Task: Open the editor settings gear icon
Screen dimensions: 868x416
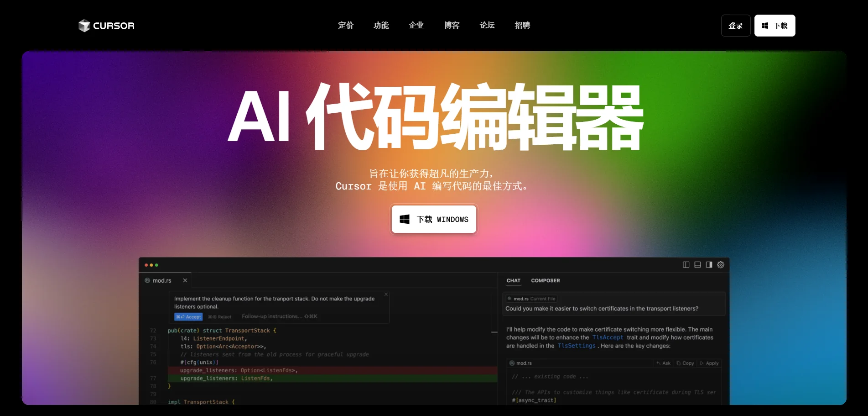Action: pos(721,265)
